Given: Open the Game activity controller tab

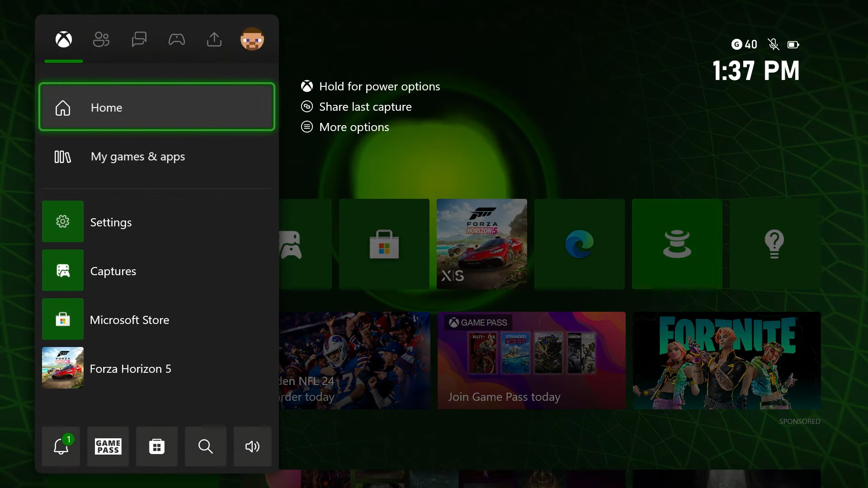Looking at the screenshot, I should (176, 40).
